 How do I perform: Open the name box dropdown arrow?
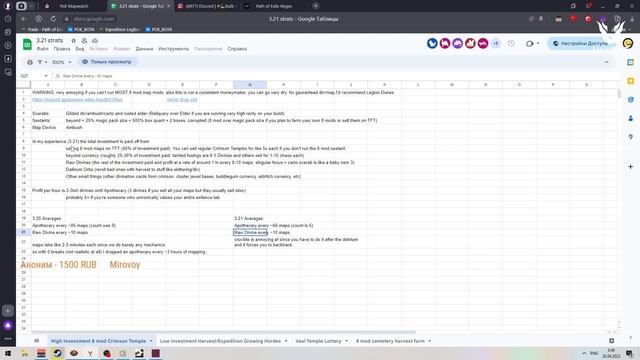(x=46, y=76)
